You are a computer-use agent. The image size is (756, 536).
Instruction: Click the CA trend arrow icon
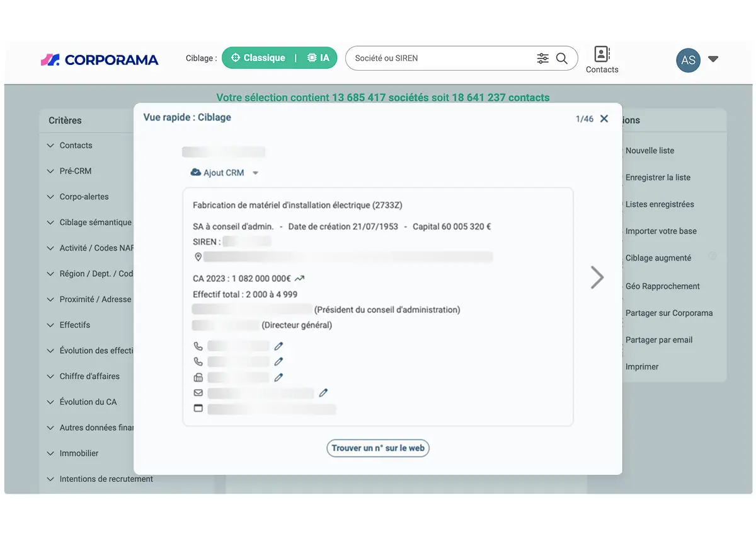[x=299, y=278]
